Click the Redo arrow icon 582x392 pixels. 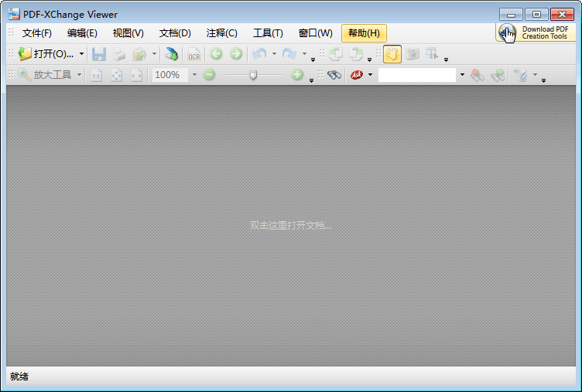click(x=289, y=54)
